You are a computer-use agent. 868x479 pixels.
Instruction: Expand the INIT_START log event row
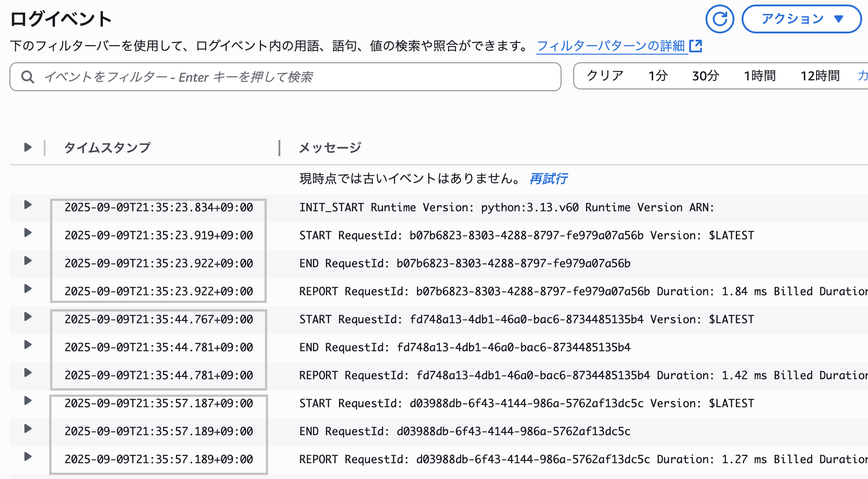[x=28, y=205]
